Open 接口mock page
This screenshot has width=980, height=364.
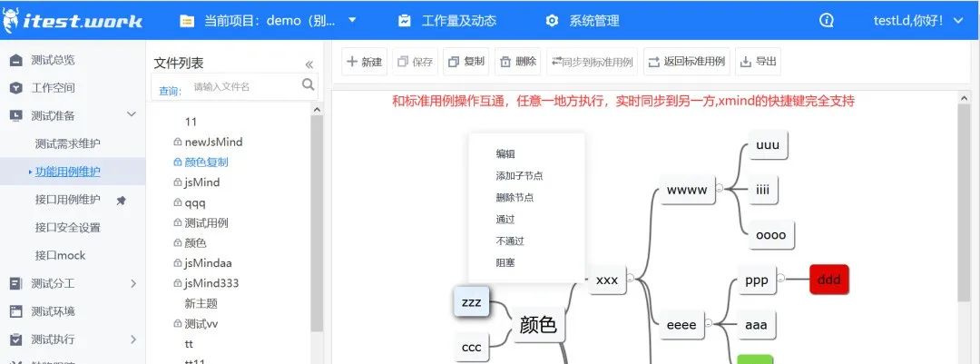coord(60,255)
